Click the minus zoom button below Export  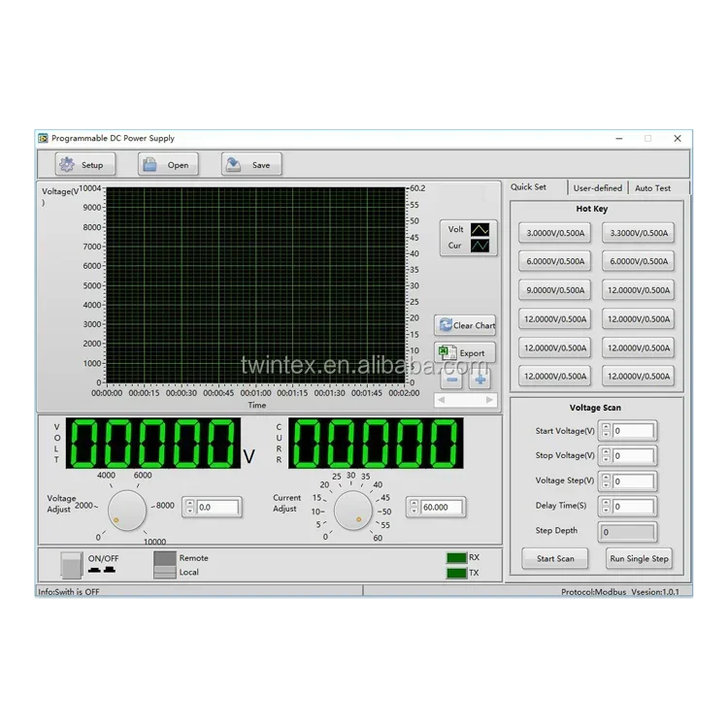451,379
